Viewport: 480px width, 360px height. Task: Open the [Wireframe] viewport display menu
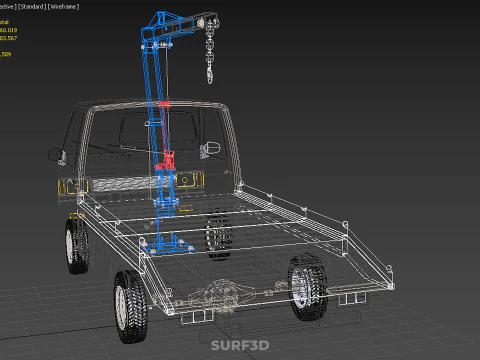point(63,7)
